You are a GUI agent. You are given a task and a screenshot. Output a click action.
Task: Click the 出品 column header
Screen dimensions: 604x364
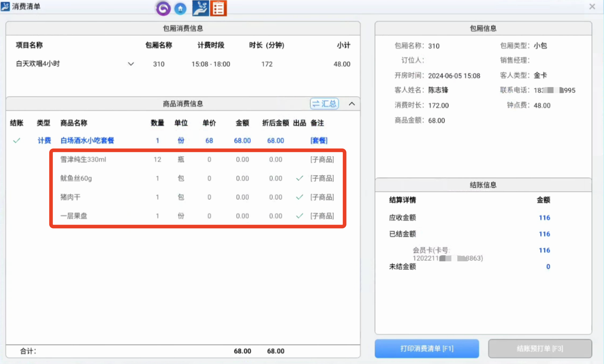[299, 123]
